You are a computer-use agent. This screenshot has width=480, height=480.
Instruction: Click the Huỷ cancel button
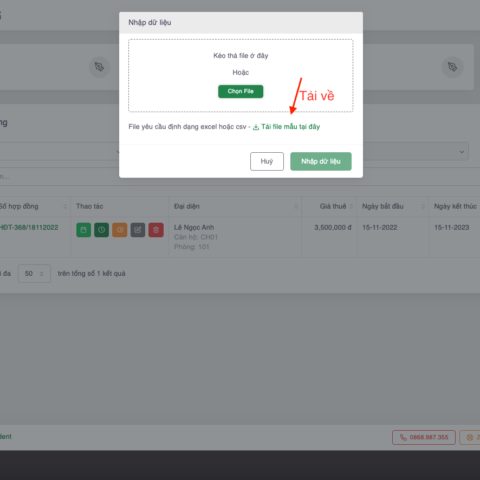click(x=267, y=161)
